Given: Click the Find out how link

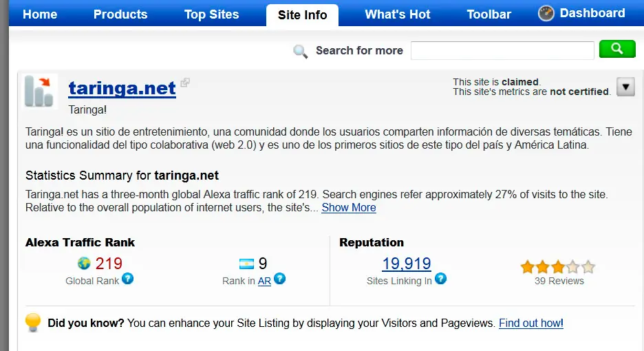Looking at the screenshot, I should [x=530, y=323].
